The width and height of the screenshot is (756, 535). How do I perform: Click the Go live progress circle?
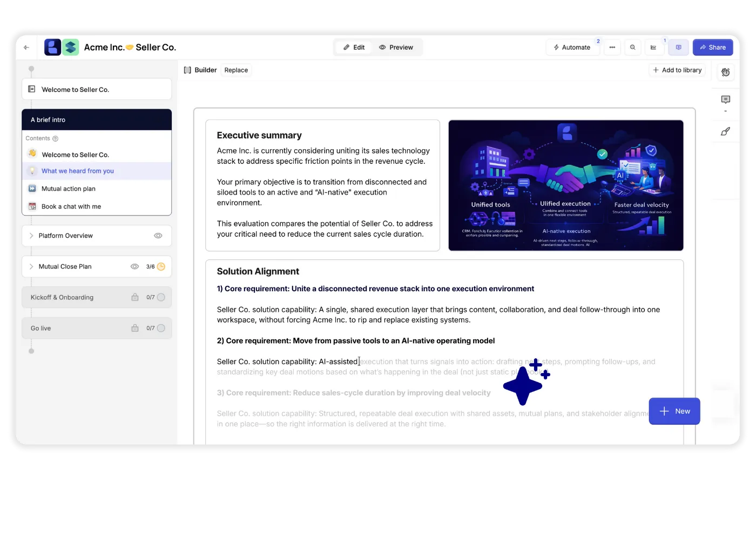click(161, 328)
